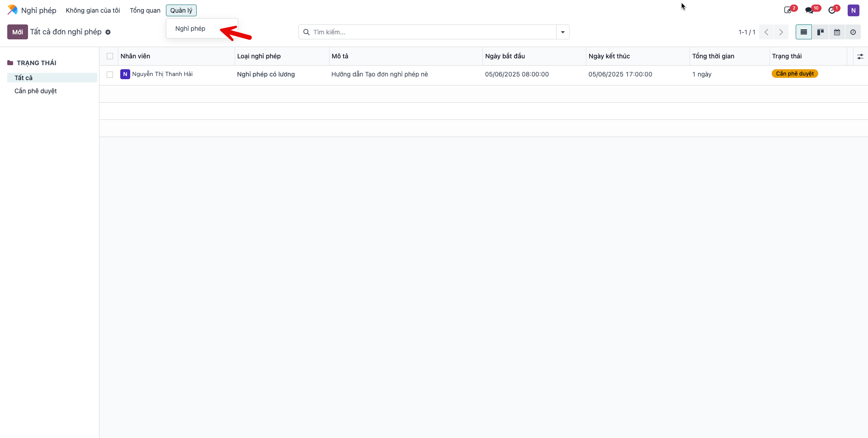This screenshot has height=438, width=868.
Task: Open conversations icon with badge 10
Action: pos(812,10)
